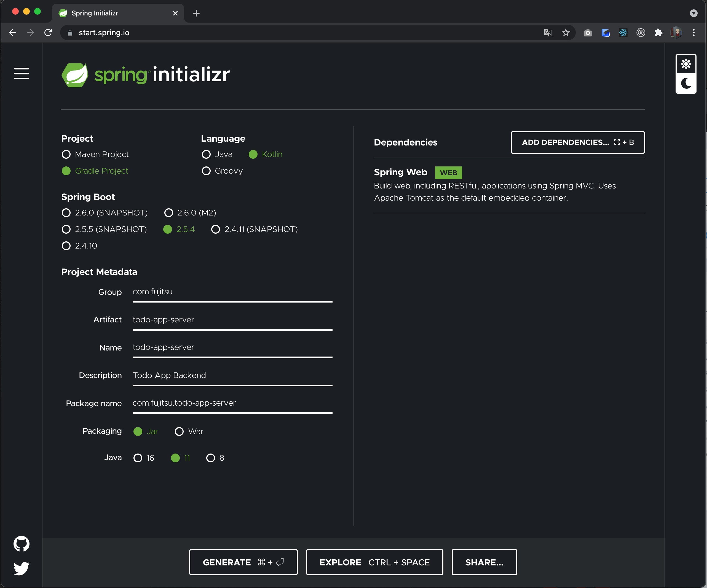Click the Group input field

(233, 292)
